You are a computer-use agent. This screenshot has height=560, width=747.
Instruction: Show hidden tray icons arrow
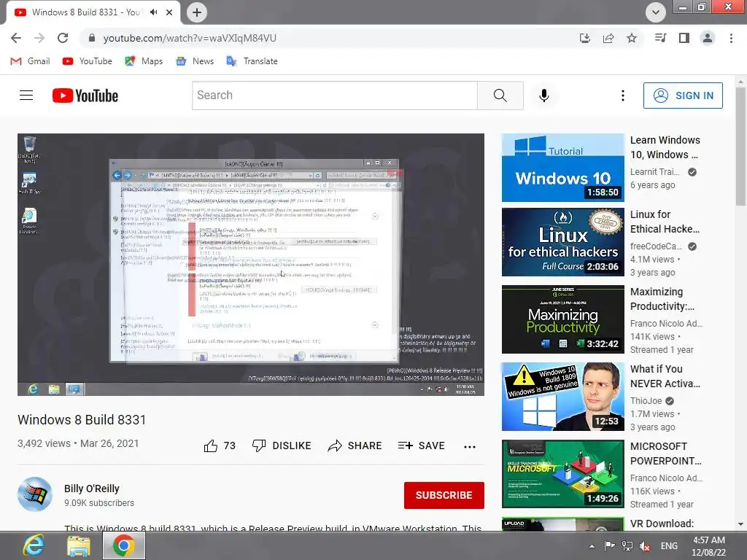pyautogui.click(x=592, y=546)
